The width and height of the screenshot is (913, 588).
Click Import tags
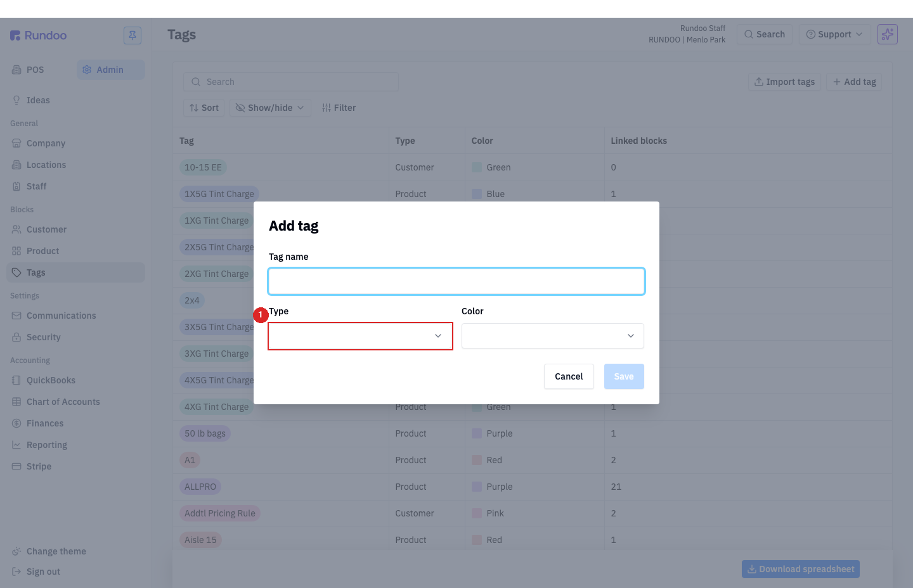coord(784,82)
